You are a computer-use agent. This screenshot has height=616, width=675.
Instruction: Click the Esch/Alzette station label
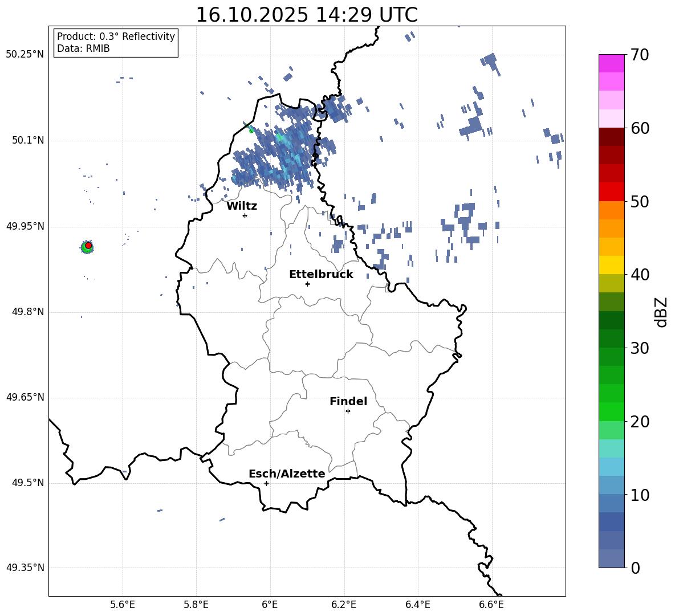287,474
